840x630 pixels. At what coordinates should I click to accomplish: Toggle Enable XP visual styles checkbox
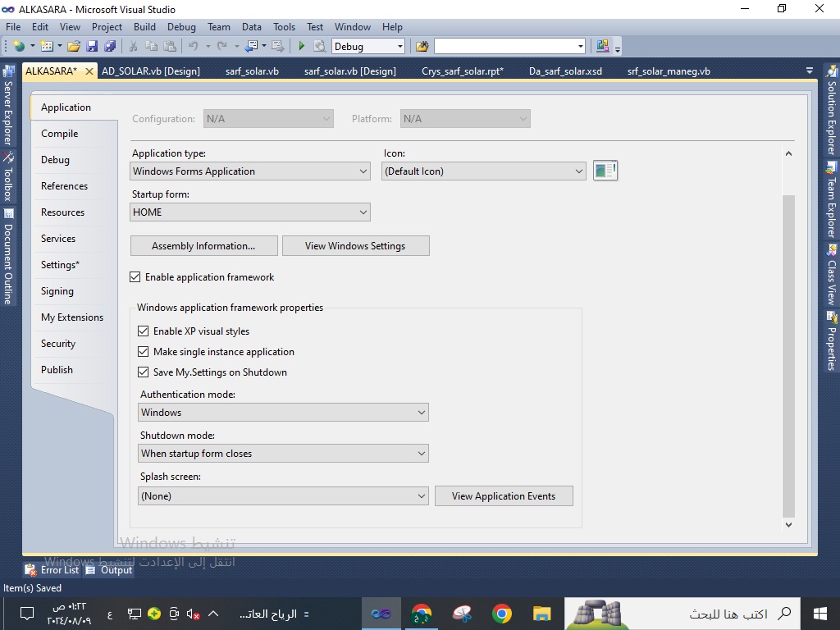click(x=144, y=331)
